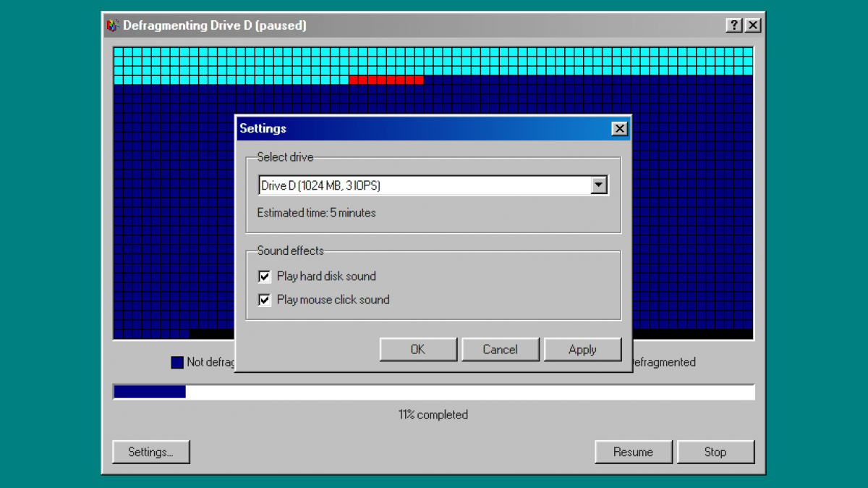
Task: Click the red block cluster in disk map
Action: click(386, 80)
